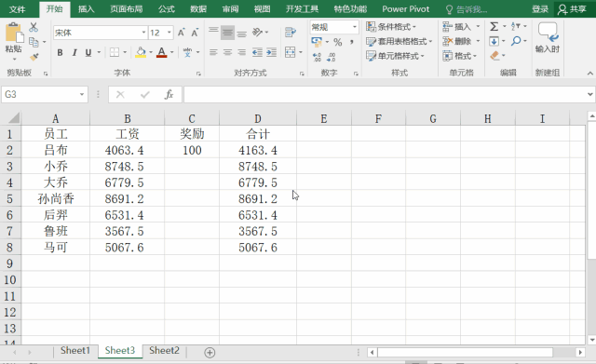Apply percent style
This screenshot has width=596, height=364.
click(337, 42)
